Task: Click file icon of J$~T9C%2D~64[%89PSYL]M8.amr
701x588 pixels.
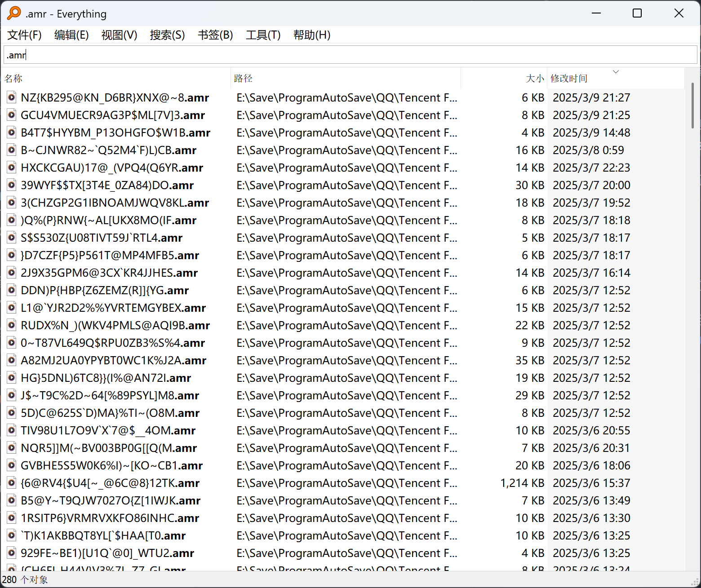Action: (x=12, y=395)
